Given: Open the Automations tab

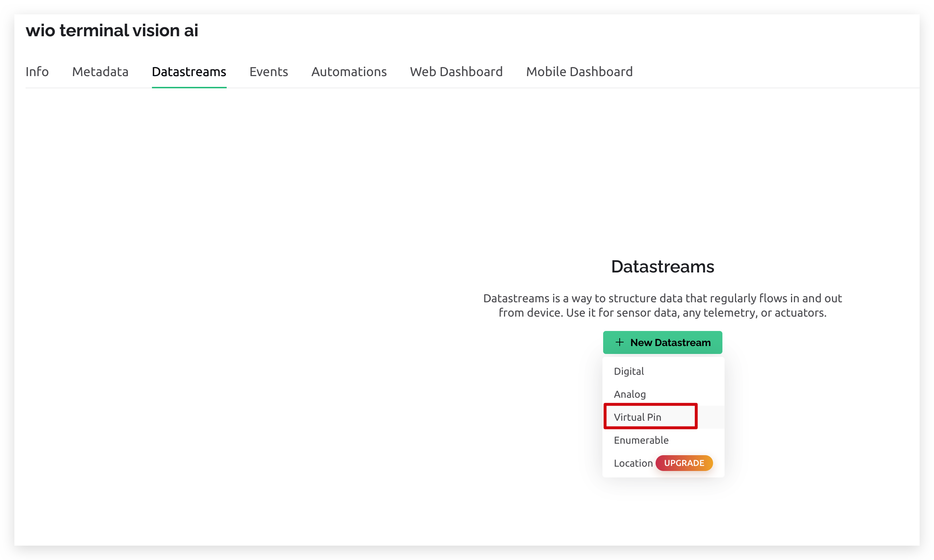Looking at the screenshot, I should (349, 71).
